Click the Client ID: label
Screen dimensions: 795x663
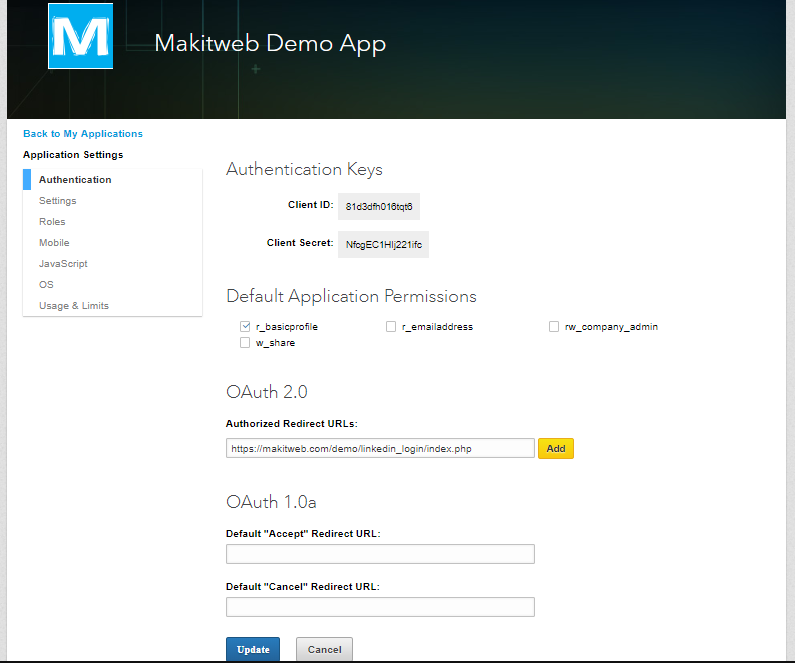(x=311, y=205)
